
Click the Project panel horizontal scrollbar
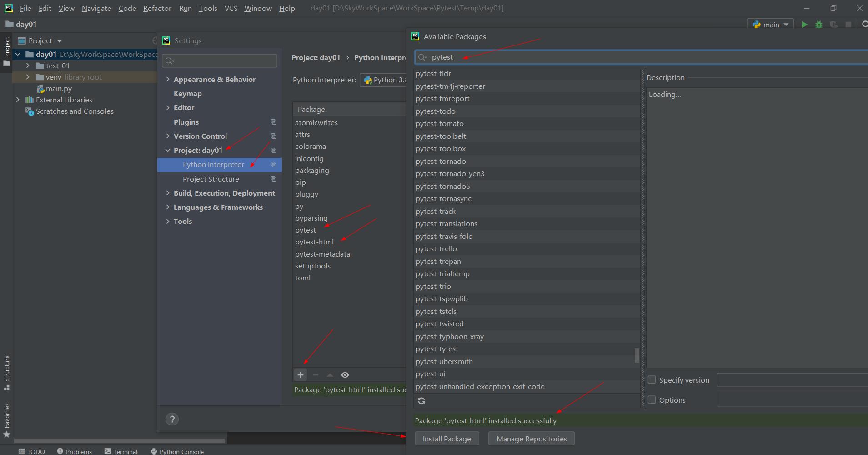(120, 440)
